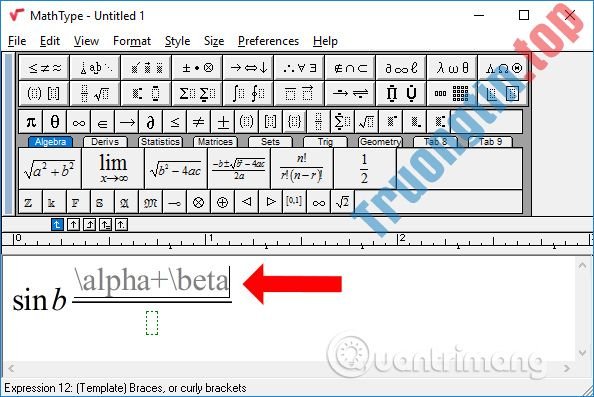Open the summation templates palette
The width and height of the screenshot is (594, 397).
pyautogui.click(x=197, y=93)
